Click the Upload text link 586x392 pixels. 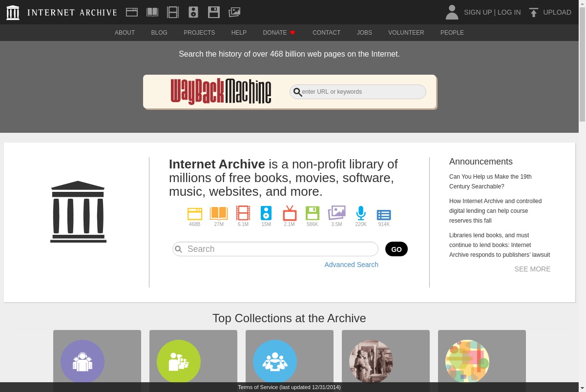[557, 12]
